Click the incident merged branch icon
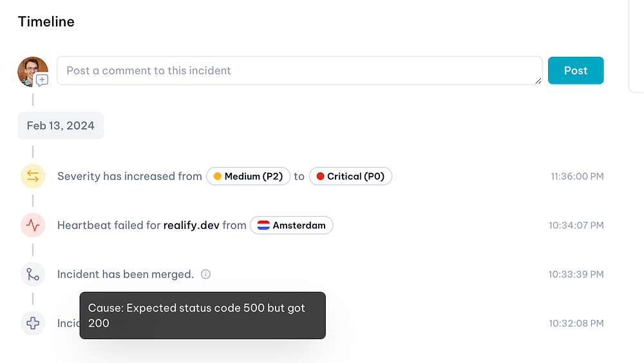 click(33, 274)
